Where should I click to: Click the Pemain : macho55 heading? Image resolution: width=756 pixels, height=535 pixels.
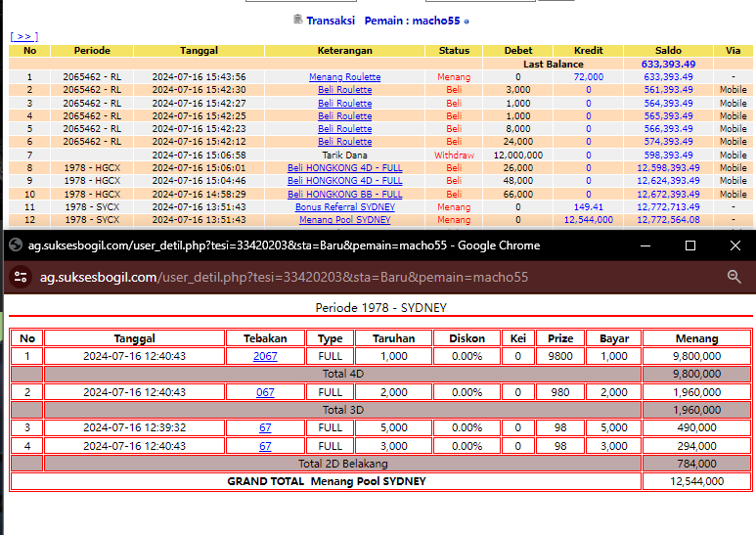(413, 21)
